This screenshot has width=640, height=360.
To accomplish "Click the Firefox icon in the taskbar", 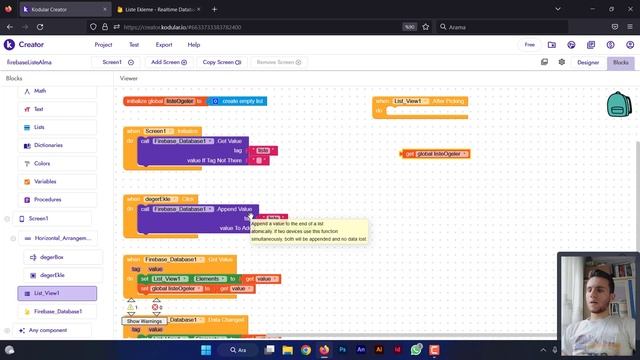I will (324, 350).
